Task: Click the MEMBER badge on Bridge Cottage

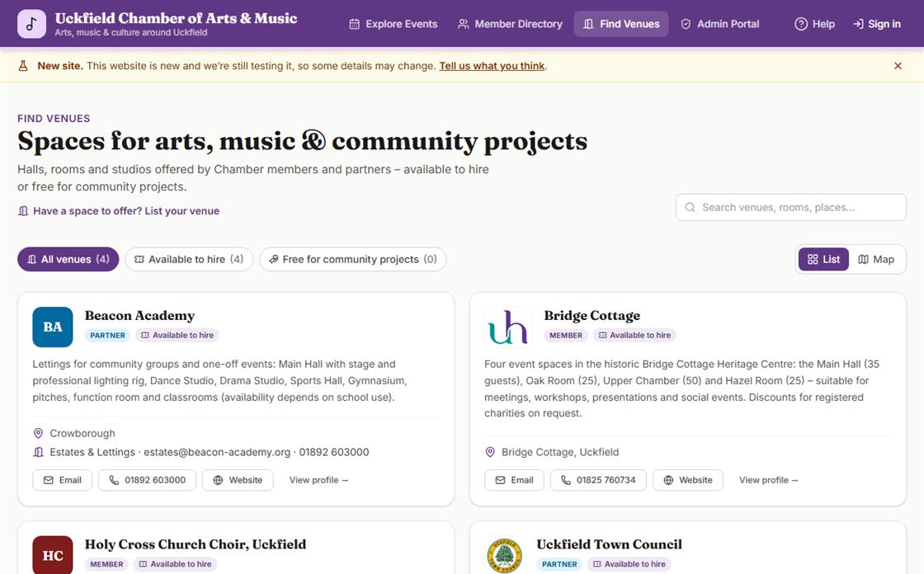Action: click(566, 336)
